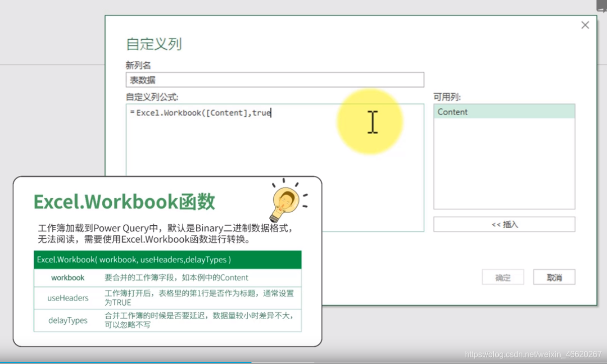Image resolution: width=607 pixels, height=364 pixels.
Task: Click the << 插入 button
Action: [504, 224]
